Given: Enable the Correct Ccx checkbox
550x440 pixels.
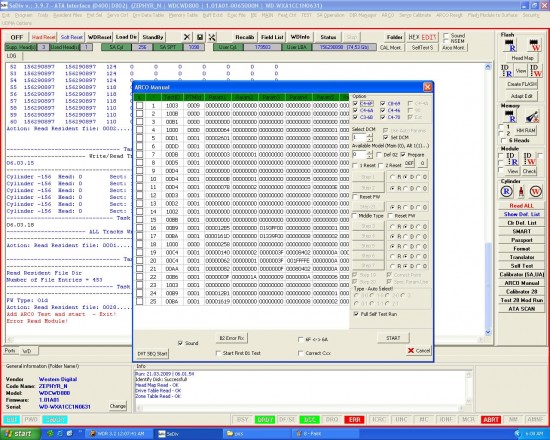Looking at the screenshot, I should (301, 353).
